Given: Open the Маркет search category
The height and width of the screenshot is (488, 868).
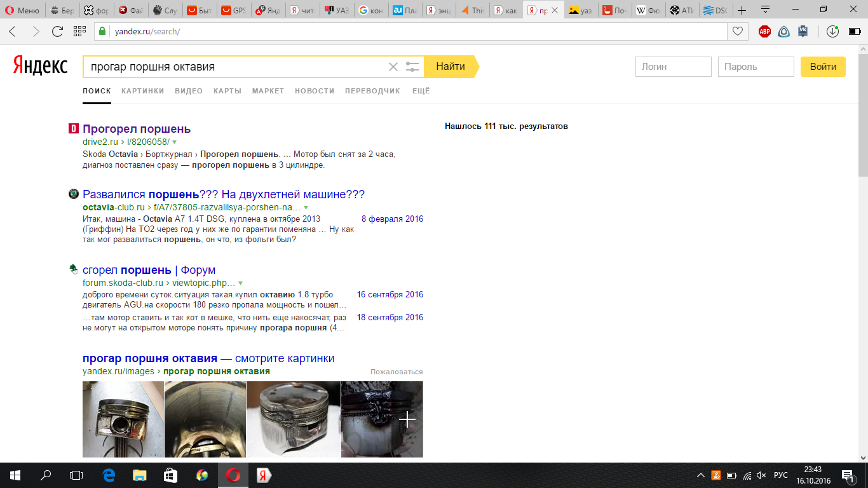Looking at the screenshot, I should click(268, 91).
